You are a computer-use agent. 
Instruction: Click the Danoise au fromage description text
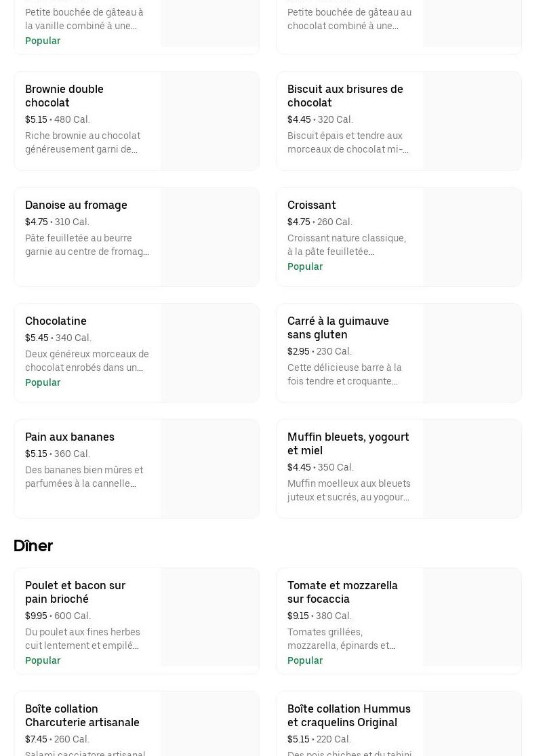click(87, 245)
